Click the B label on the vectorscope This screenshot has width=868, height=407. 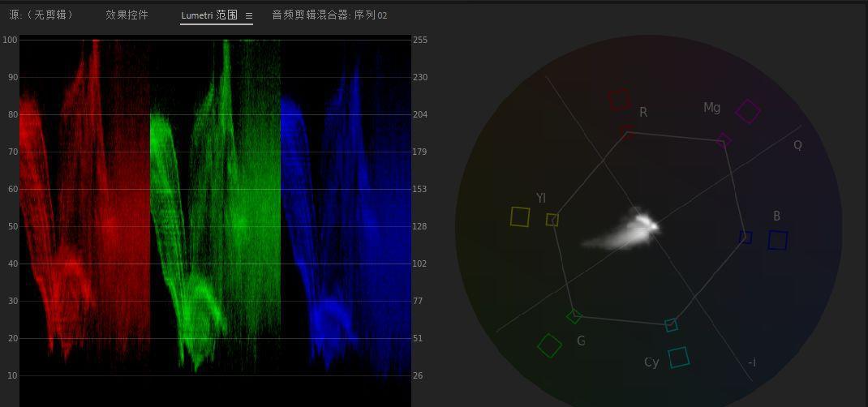[x=776, y=216]
